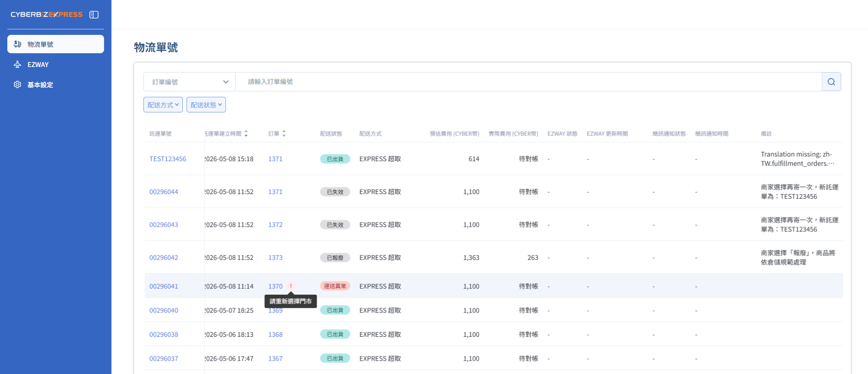
Task: Open tracking number 00296040
Action: [x=164, y=311]
